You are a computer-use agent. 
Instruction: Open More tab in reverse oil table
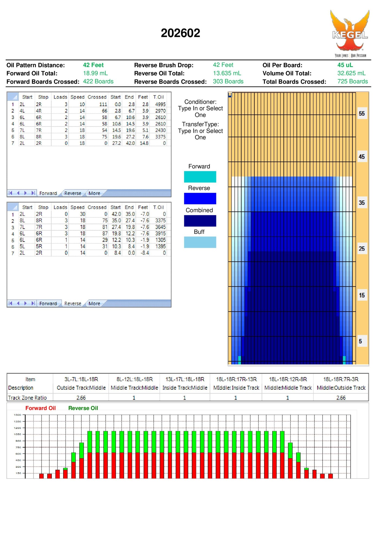click(x=94, y=304)
